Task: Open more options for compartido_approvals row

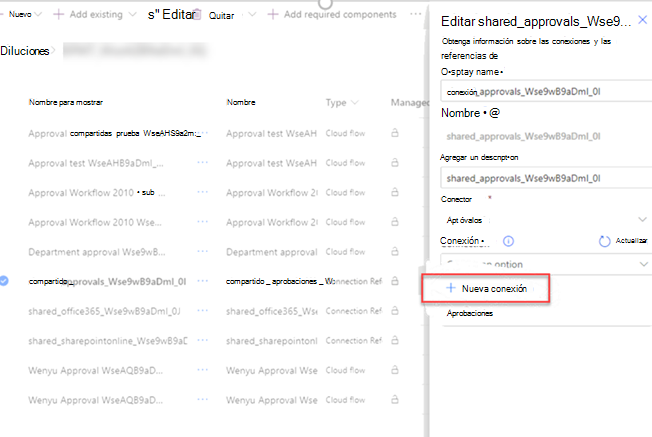Action: pyautogui.click(x=203, y=281)
